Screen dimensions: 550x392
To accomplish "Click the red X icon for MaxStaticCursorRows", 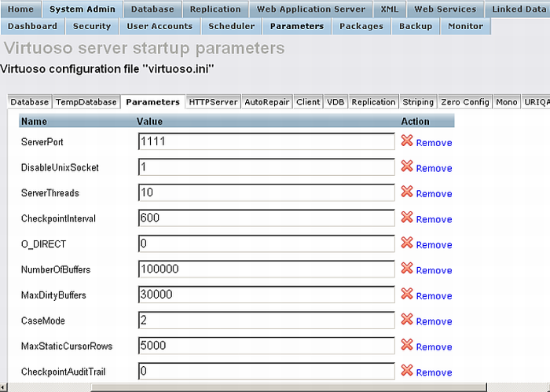I will click(x=407, y=345).
